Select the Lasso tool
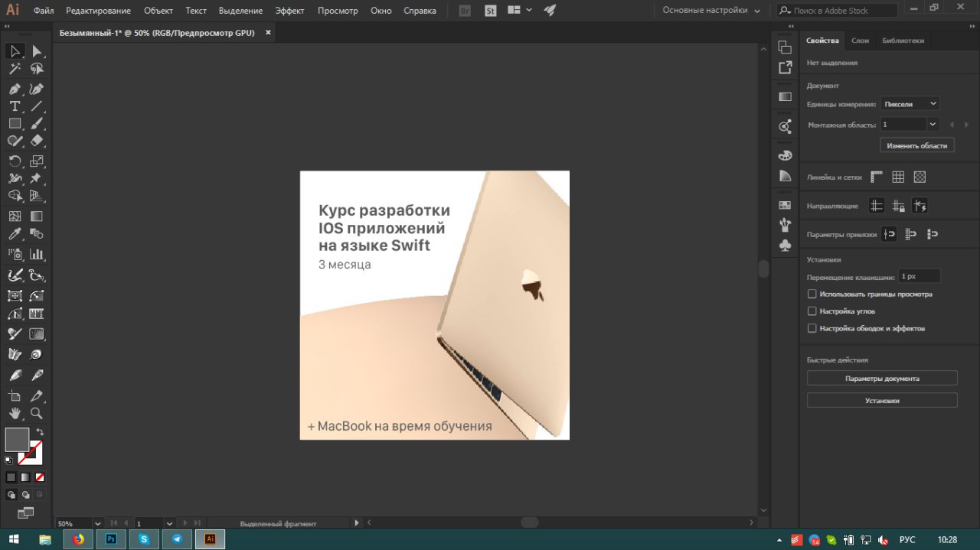The width and height of the screenshot is (980, 550). click(x=37, y=69)
